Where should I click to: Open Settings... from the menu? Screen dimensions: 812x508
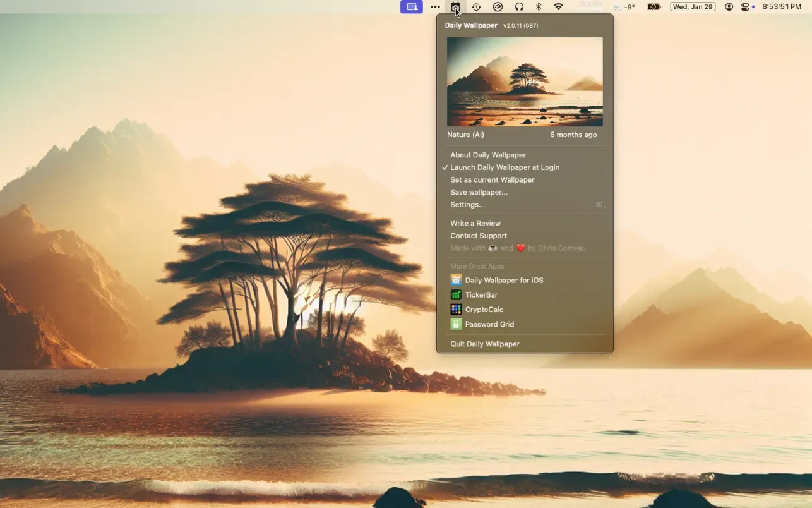click(467, 205)
